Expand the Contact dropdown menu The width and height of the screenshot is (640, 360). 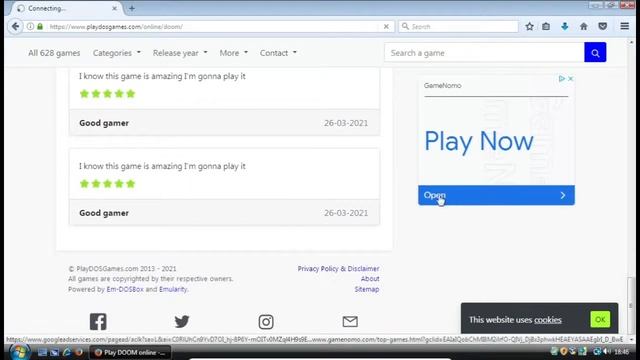(278, 53)
